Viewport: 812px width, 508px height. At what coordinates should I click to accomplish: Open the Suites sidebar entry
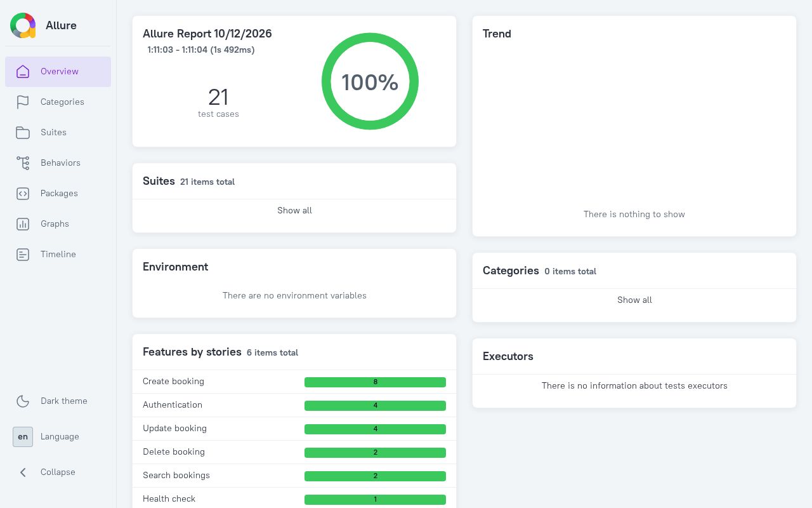tap(58, 133)
